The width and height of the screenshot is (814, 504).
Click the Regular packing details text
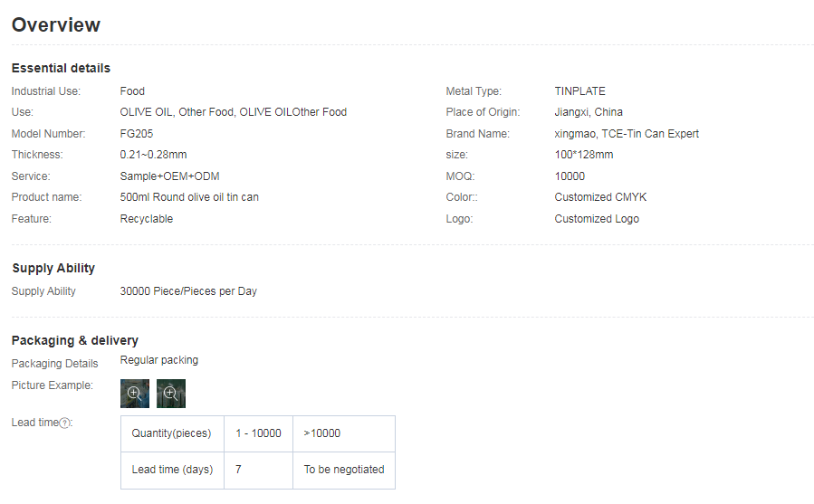[159, 360]
